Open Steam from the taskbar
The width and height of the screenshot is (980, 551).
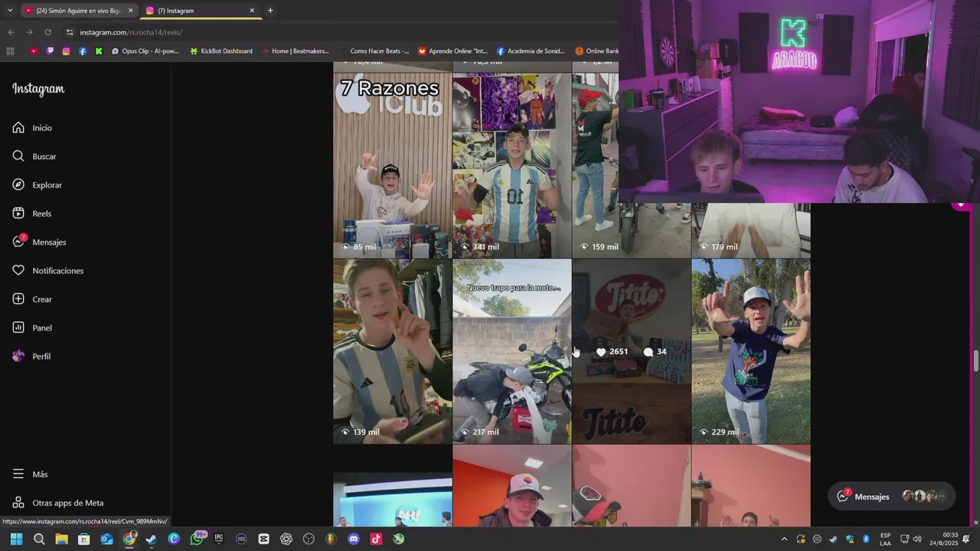coord(152,539)
